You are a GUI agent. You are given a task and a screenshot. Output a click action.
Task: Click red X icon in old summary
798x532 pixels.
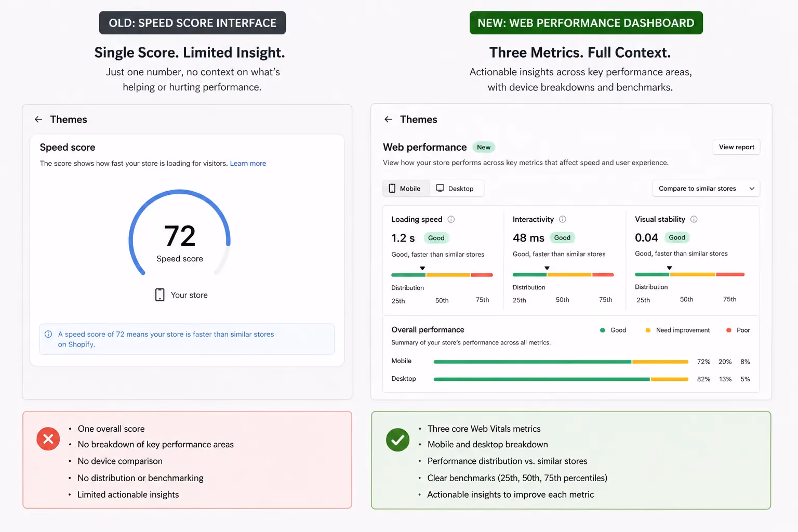click(48, 439)
